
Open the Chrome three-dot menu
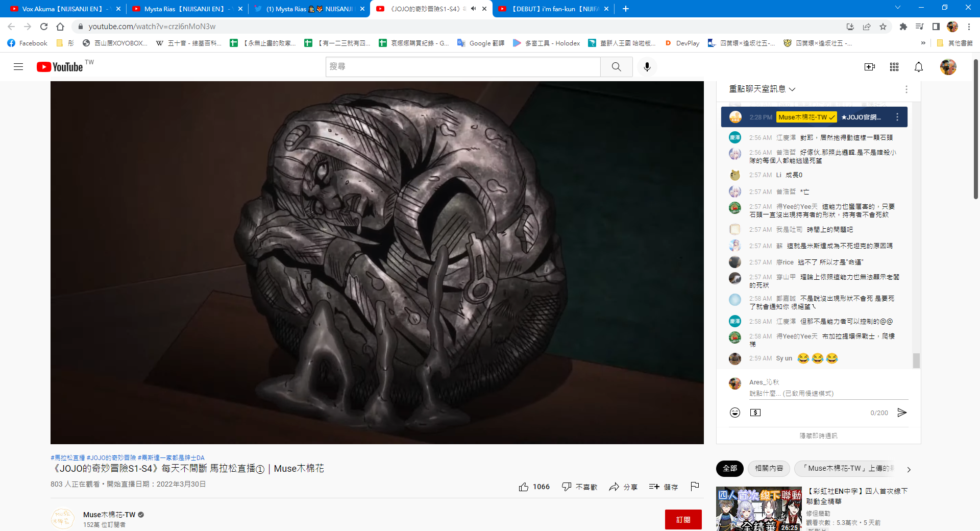[x=969, y=27]
